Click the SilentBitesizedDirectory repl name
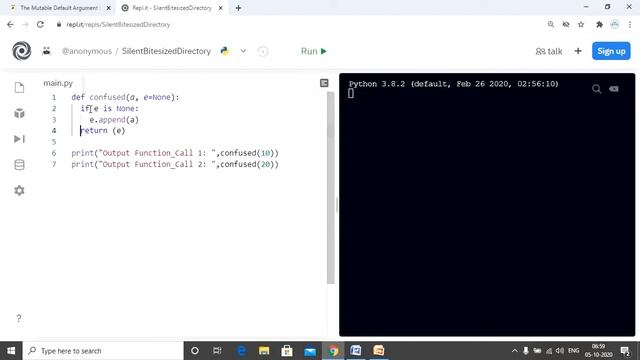This screenshot has height=360, width=640. point(166,51)
